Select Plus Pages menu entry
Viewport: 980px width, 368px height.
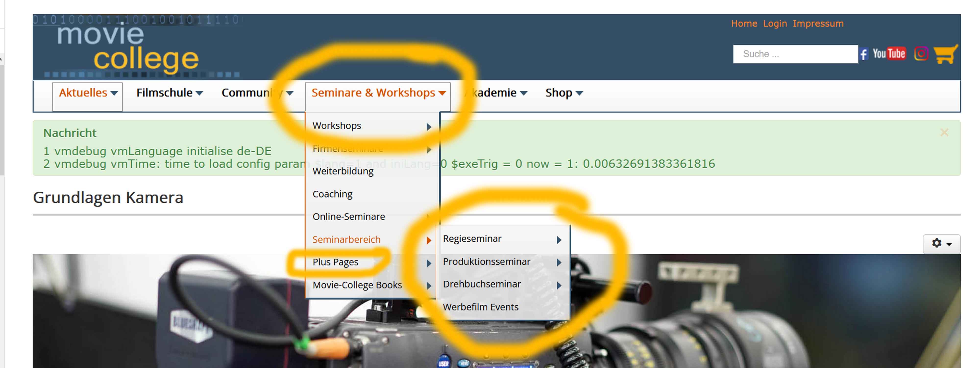coord(335,262)
